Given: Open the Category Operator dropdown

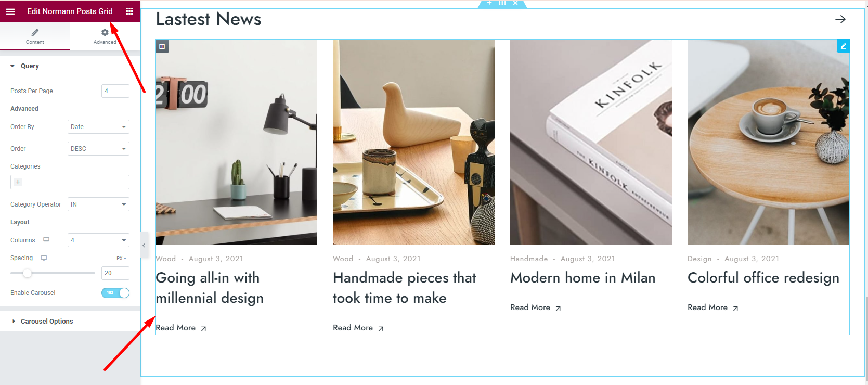Looking at the screenshot, I should 98,204.
